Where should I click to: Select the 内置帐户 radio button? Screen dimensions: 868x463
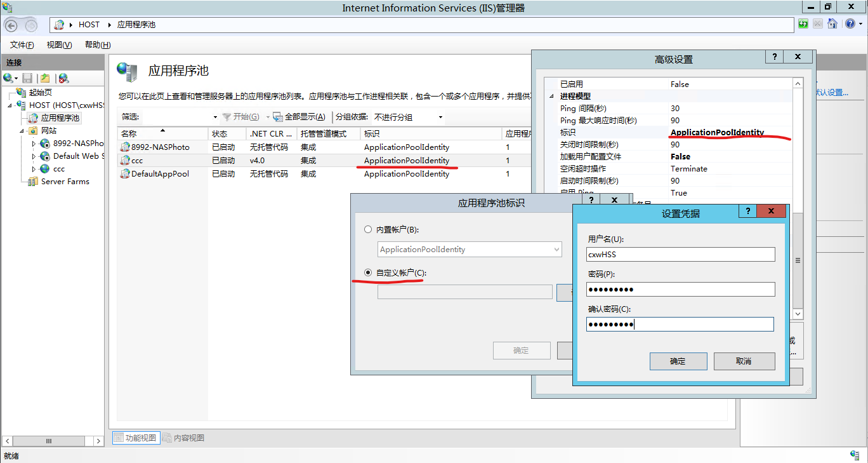pos(368,229)
